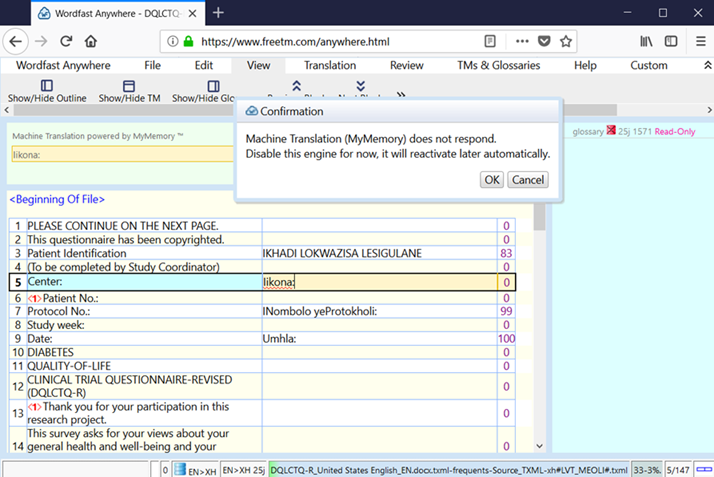Open the Firefox Library icon
The height and width of the screenshot is (477, 714).
(644, 41)
